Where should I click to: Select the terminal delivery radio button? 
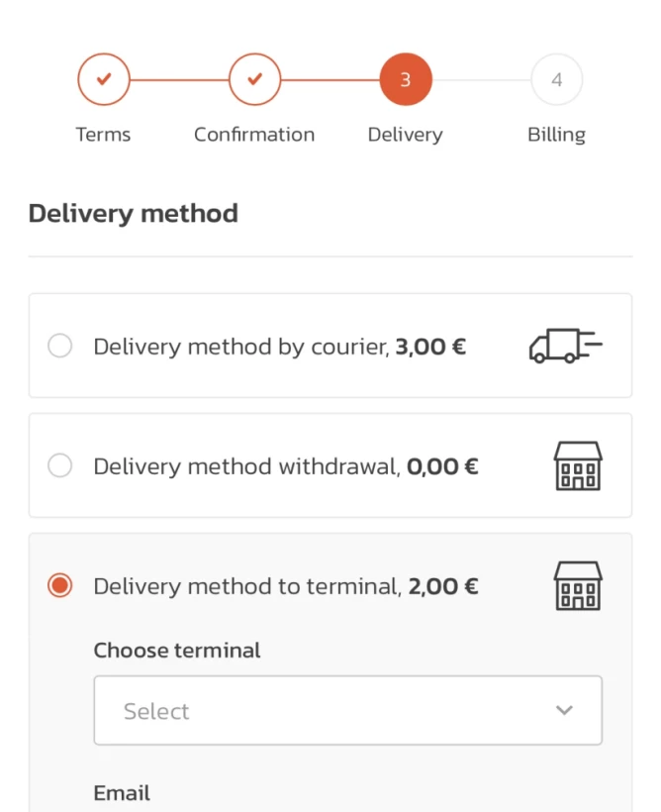(60, 585)
